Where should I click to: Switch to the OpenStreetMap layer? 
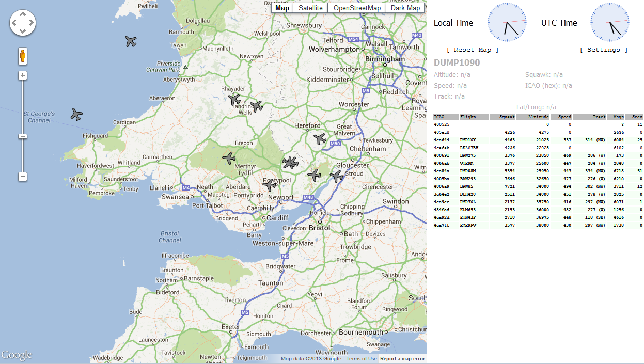coord(357,8)
